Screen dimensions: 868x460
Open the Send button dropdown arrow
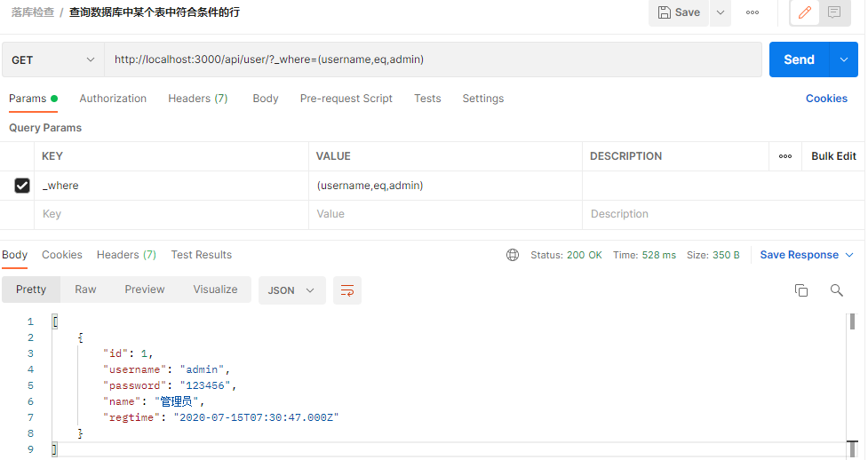844,59
